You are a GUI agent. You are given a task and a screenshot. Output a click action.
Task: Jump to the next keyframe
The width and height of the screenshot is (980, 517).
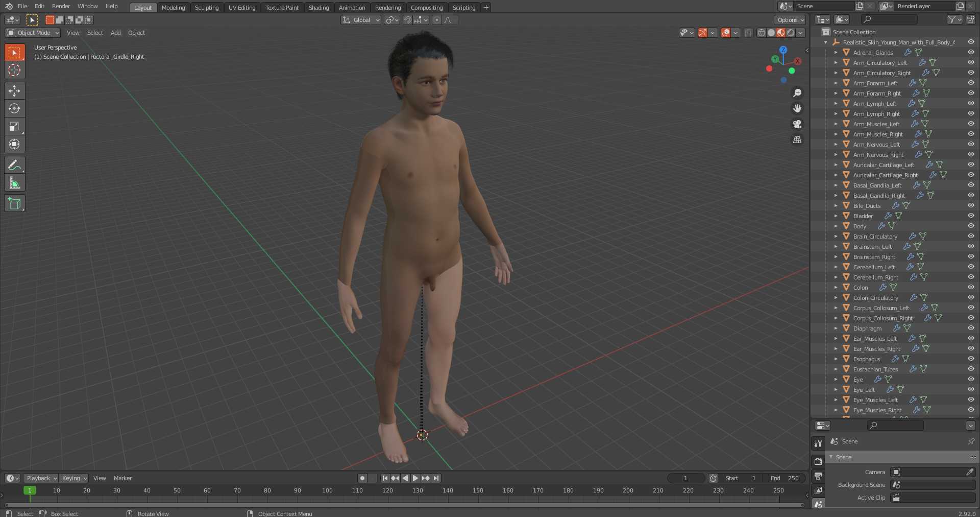[426, 478]
